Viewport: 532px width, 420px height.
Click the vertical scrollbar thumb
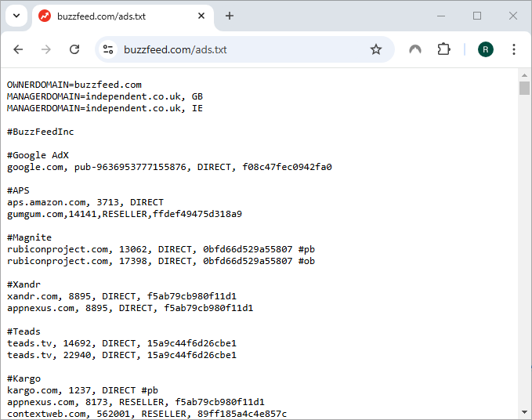tap(524, 89)
